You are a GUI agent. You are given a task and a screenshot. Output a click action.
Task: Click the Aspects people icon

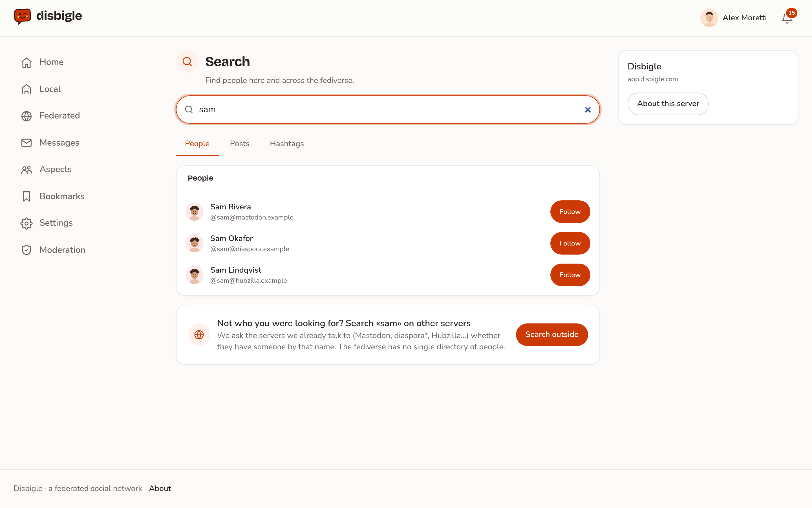tap(27, 170)
